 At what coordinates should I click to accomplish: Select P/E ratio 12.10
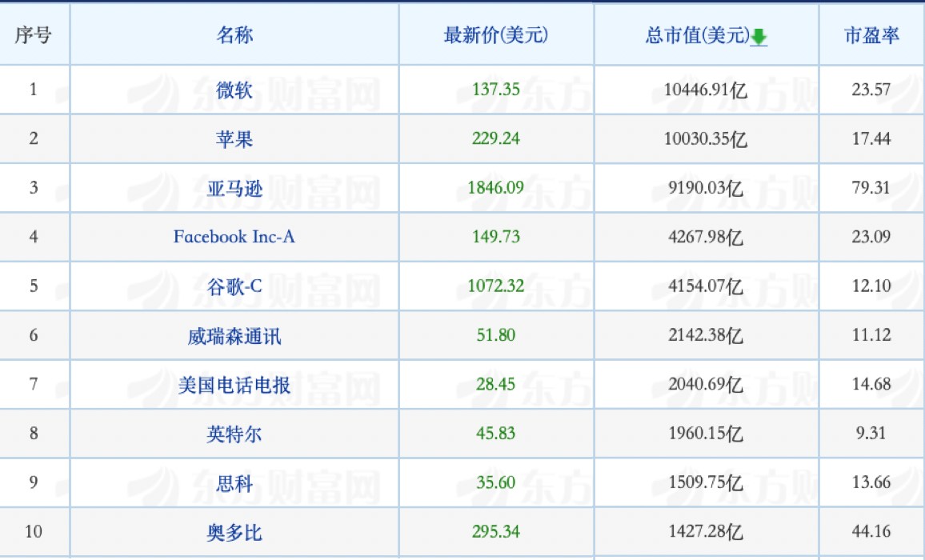871,286
